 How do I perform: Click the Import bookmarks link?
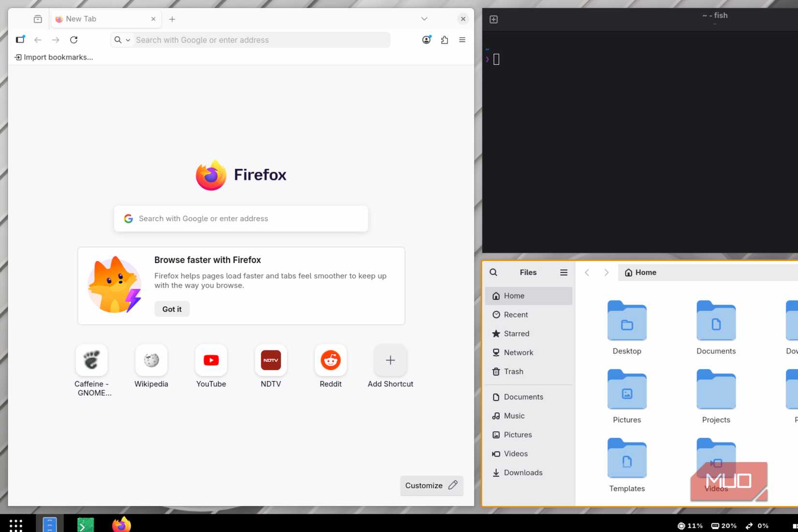coord(54,57)
